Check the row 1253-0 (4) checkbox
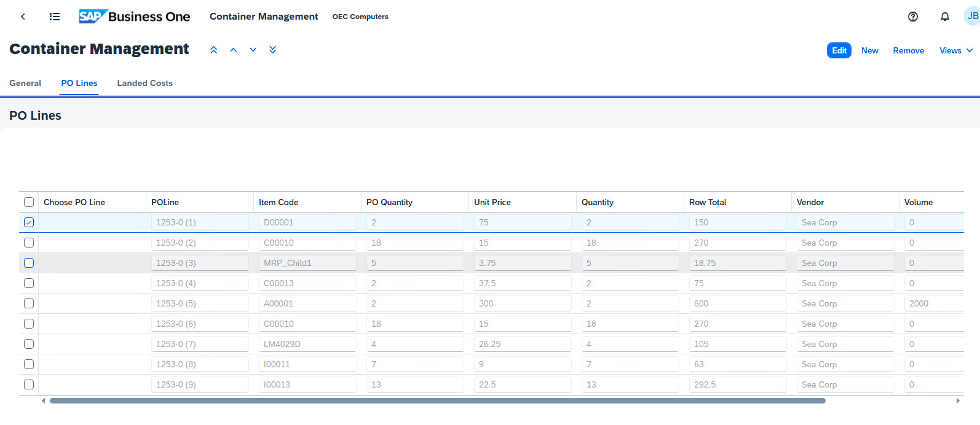The image size is (980, 425). (x=29, y=283)
